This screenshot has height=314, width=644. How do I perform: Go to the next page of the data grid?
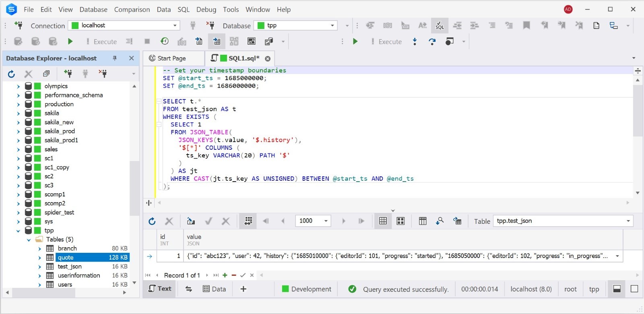343,221
